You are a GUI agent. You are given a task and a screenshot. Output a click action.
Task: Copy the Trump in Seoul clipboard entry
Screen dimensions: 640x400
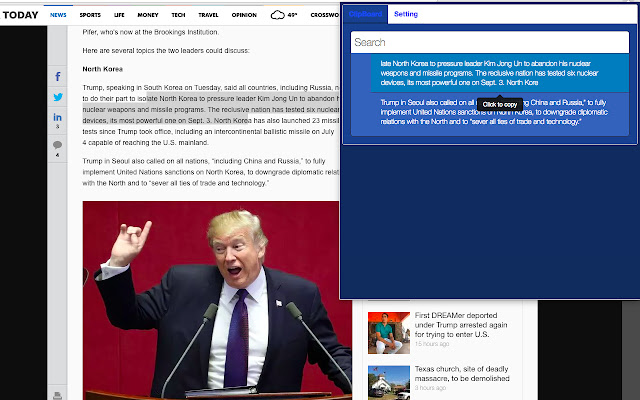click(x=490, y=112)
